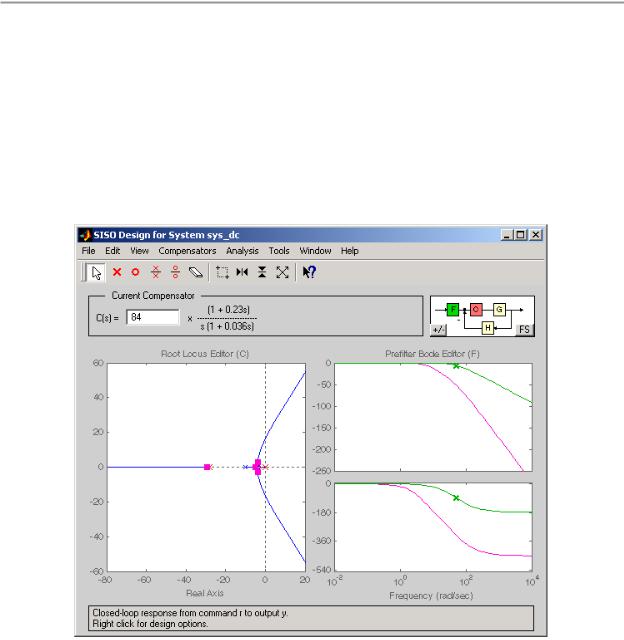The image size is (624, 640).
Task: Close the SISO Design window
Action: coord(536,235)
